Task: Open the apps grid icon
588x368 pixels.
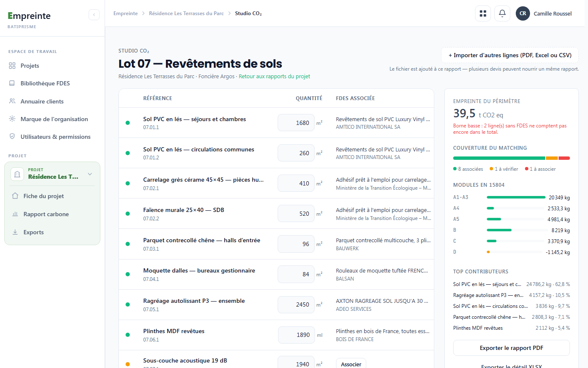Action: point(483,13)
